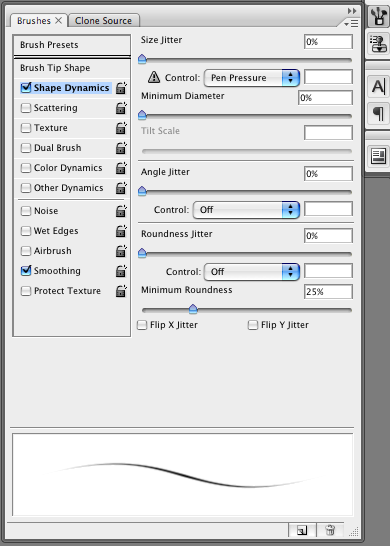Click the Minimum Roundness 25% field

(328, 292)
